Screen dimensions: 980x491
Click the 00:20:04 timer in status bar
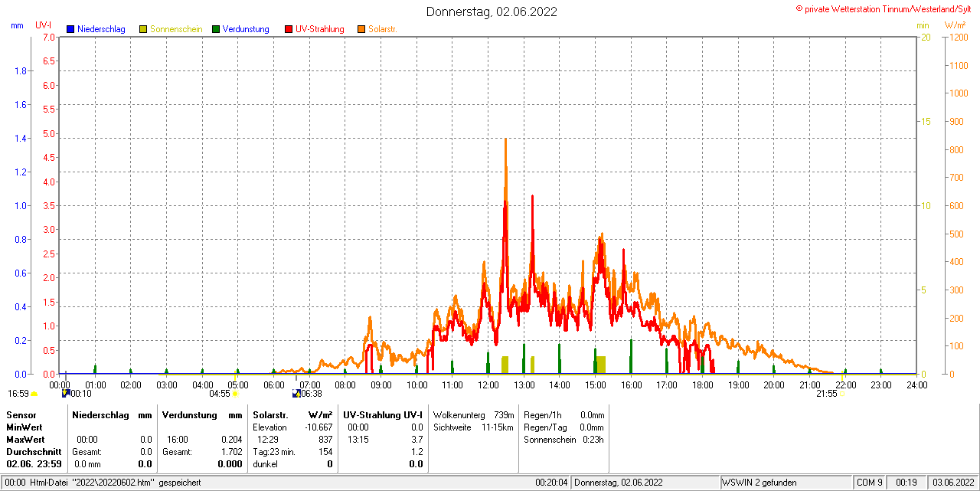pyautogui.click(x=551, y=483)
